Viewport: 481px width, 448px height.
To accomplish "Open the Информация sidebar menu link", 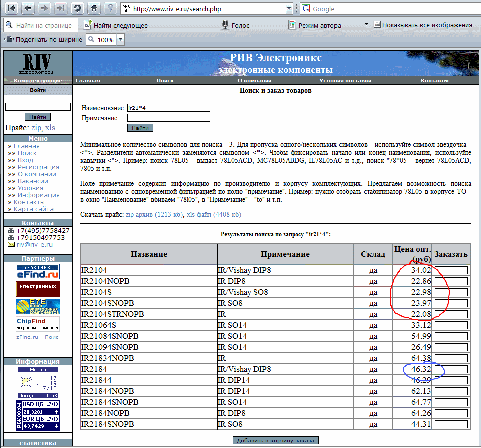I will (39, 195).
